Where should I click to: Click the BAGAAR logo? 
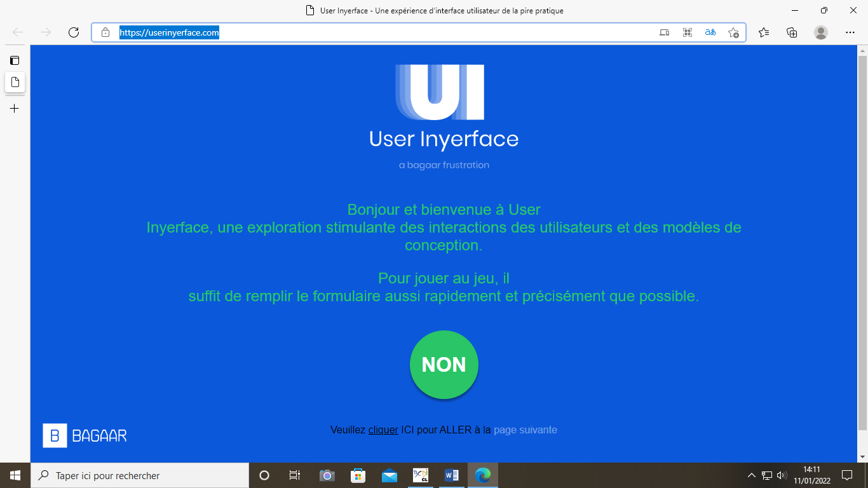tap(85, 435)
